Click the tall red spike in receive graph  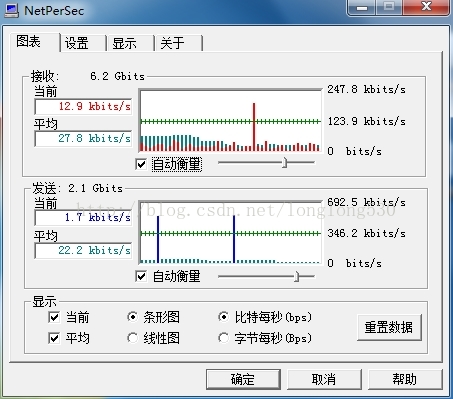tap(254, 127)
